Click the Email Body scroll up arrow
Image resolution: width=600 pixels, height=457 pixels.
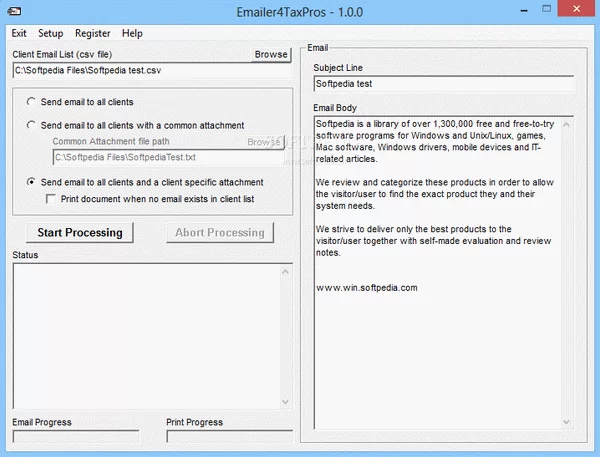[566, 125]
